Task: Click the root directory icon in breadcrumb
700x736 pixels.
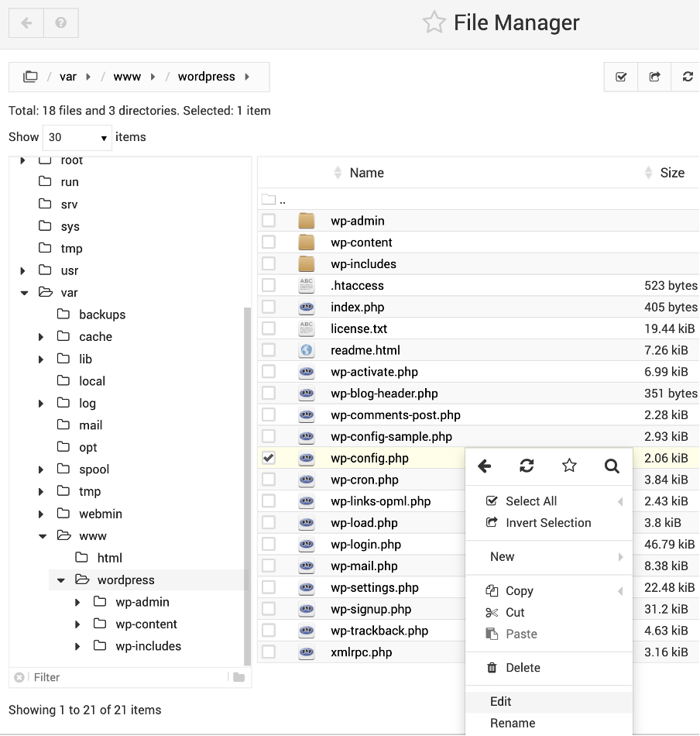Action: tap(30, 77)
